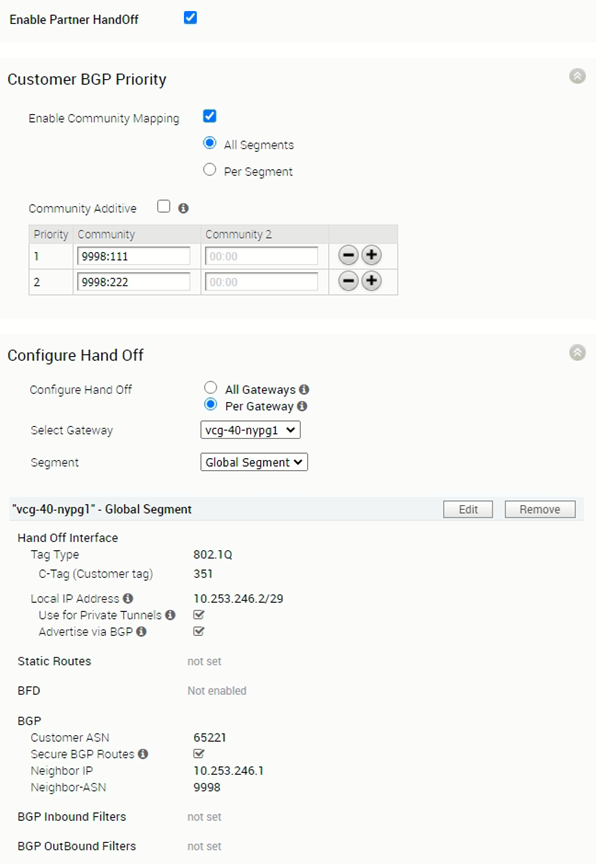This screenshot has width=607, height=864.
Task: Click the 802.1Q tag type value
Action: point(213,555)
